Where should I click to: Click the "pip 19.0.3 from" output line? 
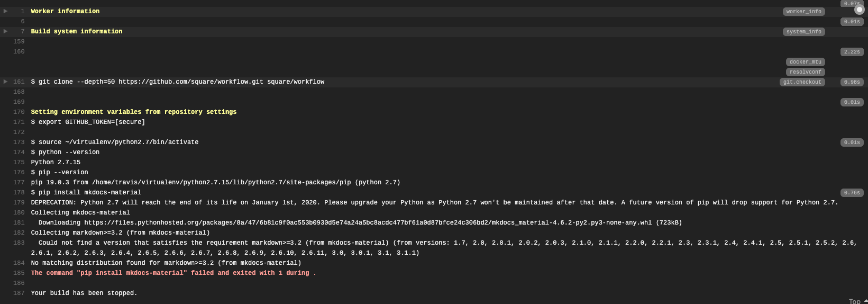215,182
